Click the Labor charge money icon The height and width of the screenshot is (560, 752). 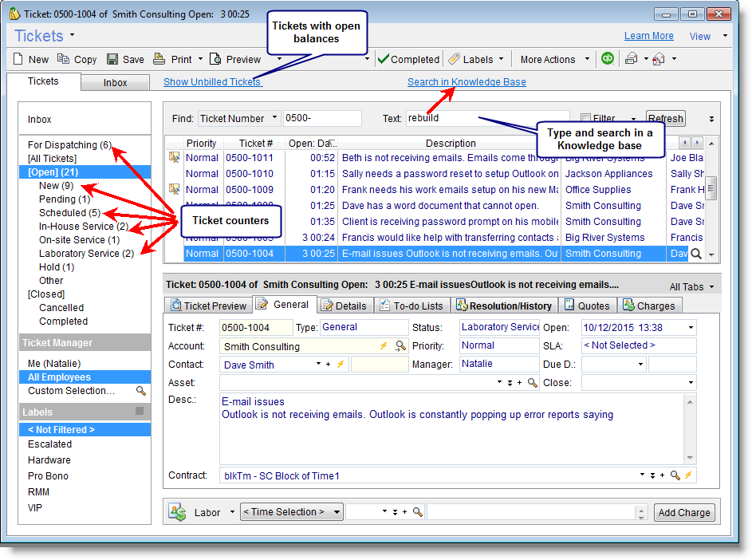[177, 512]
